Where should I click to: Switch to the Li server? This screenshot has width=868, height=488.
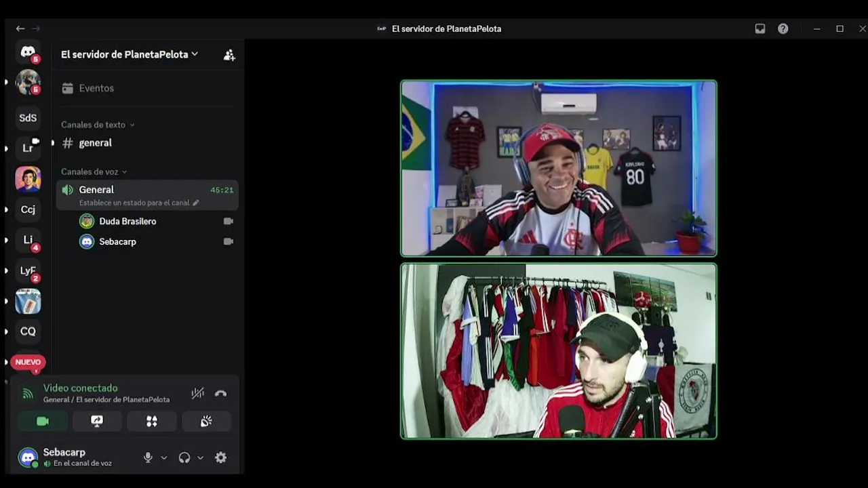click(28, 240)
